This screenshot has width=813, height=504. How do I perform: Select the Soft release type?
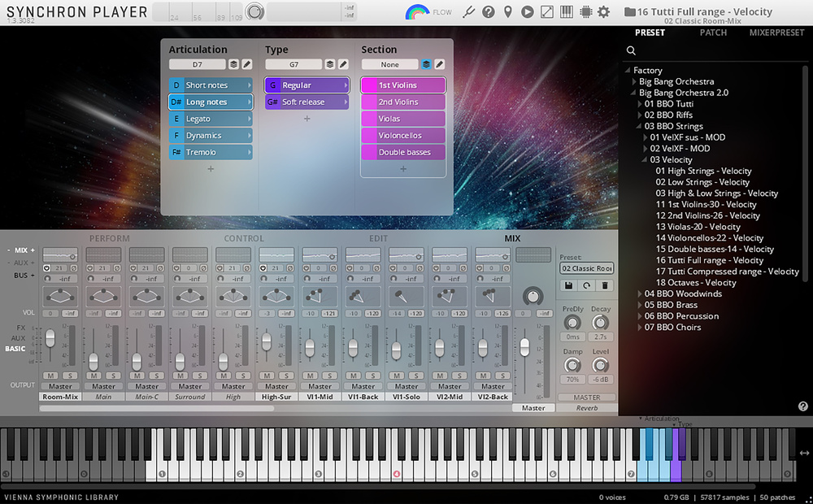[307, 102]
